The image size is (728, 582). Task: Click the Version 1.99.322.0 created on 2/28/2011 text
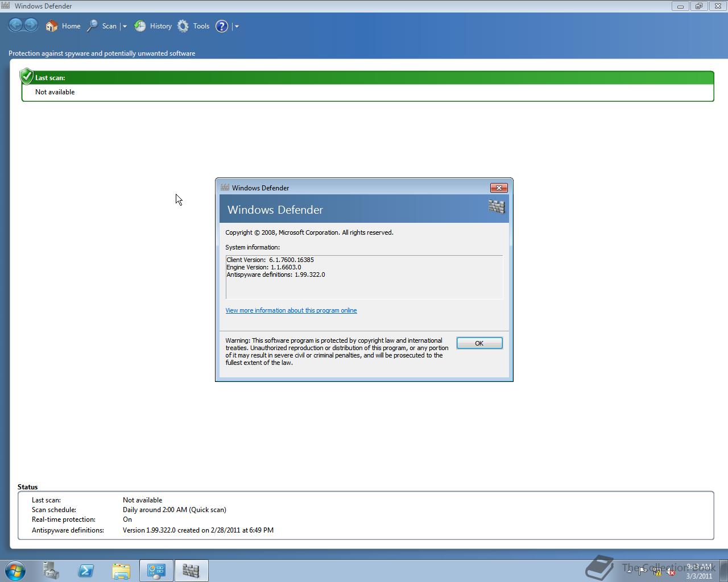tap(198, 530)
